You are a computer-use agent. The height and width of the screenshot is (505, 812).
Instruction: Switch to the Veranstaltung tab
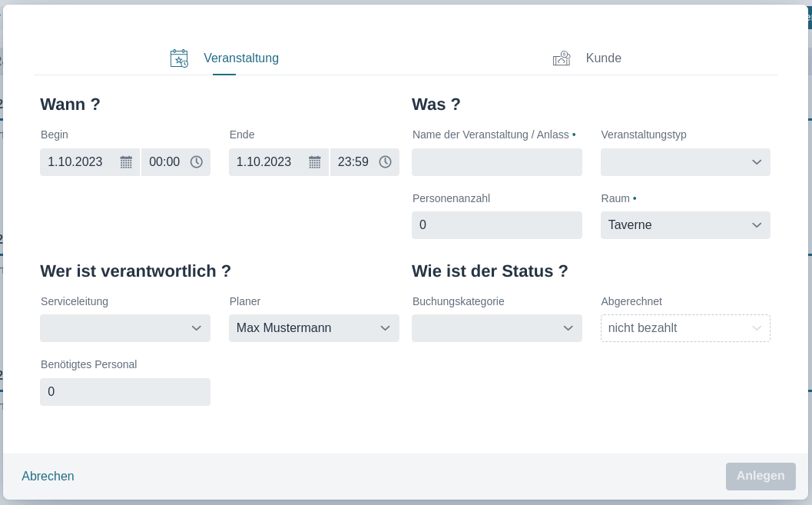pyautogui.click(x=240, y=58)
